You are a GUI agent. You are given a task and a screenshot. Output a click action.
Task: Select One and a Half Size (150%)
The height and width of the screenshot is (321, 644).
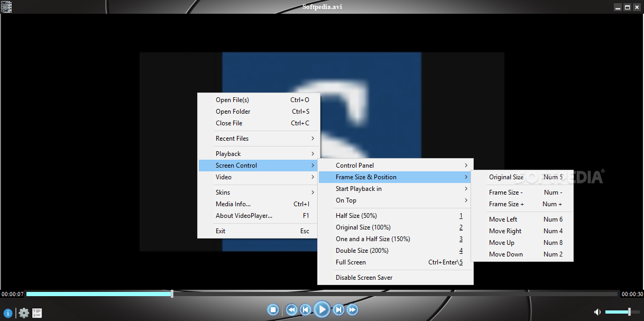pyautogui.click(x=395, y=239)
